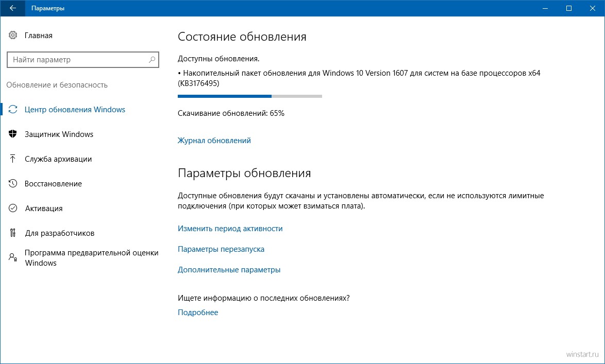This screenshot has width=605, height=364.
Task: Click the Активация checkmark circle icon
Action: (13, 208)
